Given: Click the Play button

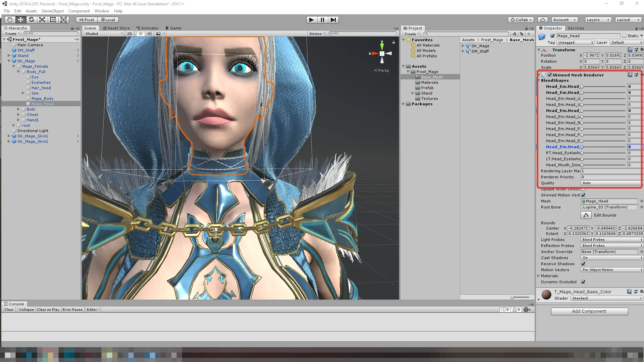Looking at the screenshot, I should pos(312,20).
